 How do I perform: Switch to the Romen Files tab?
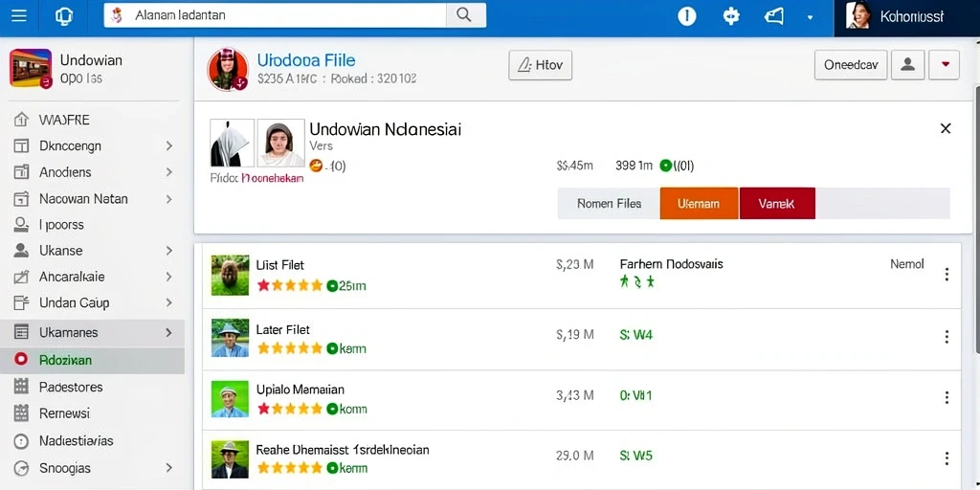pyautogui.click(x=609, y=204)
